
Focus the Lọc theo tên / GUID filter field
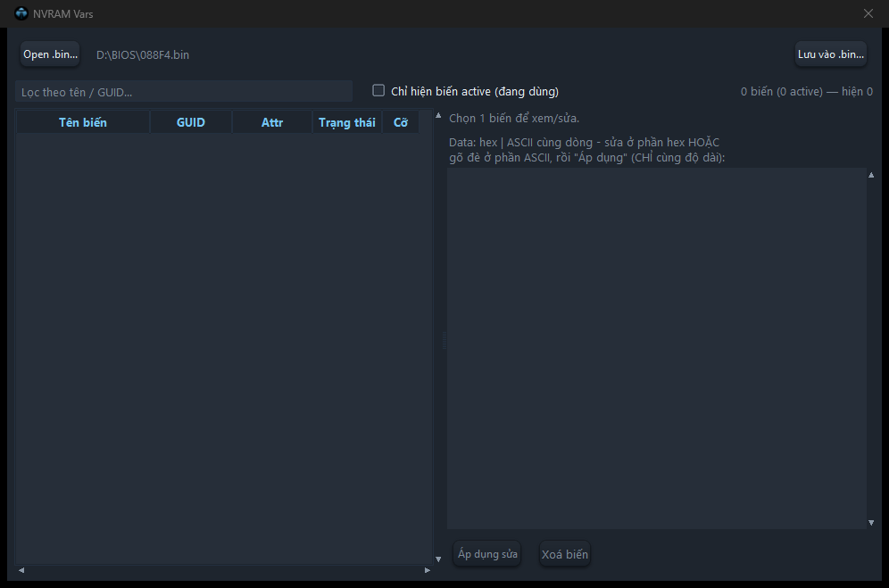click(184, 92)
